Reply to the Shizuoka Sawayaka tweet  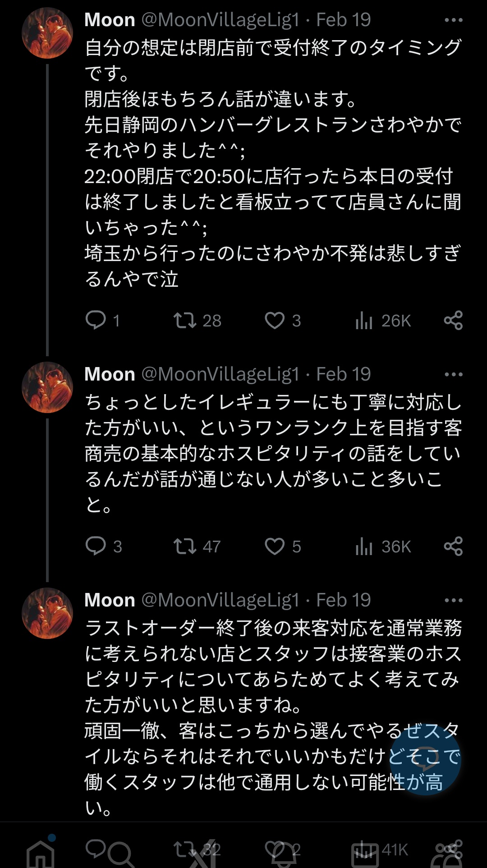tap(96, 320)
